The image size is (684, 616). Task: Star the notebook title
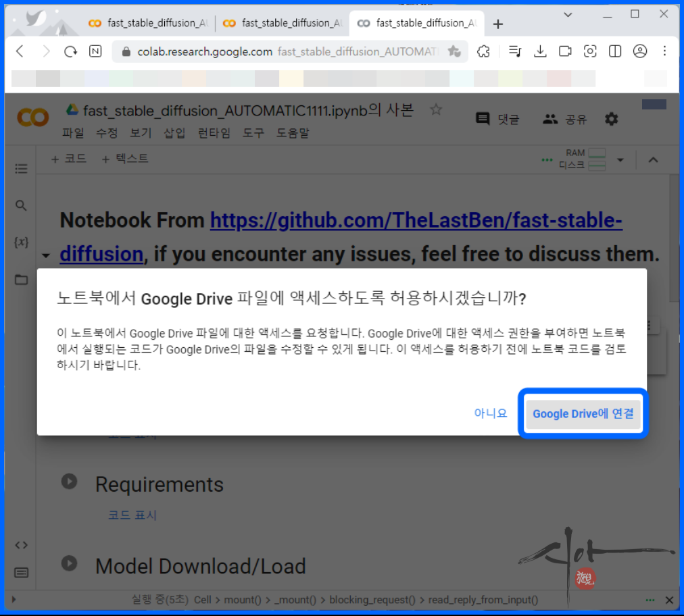(x=436, y=109)
